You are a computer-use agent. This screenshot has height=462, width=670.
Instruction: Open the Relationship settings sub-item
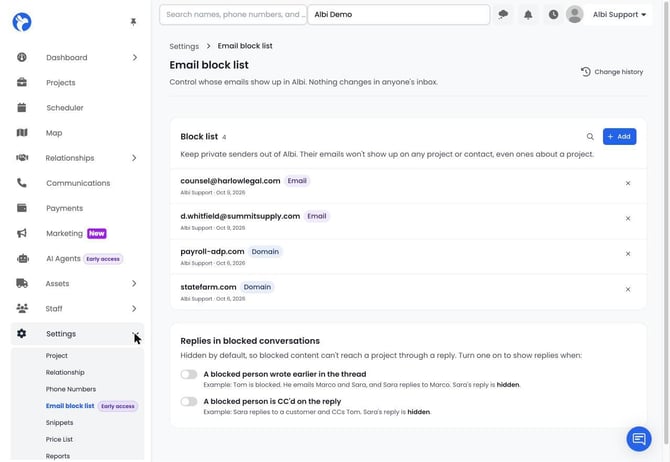pyautogui.click(x=65, y=372)
